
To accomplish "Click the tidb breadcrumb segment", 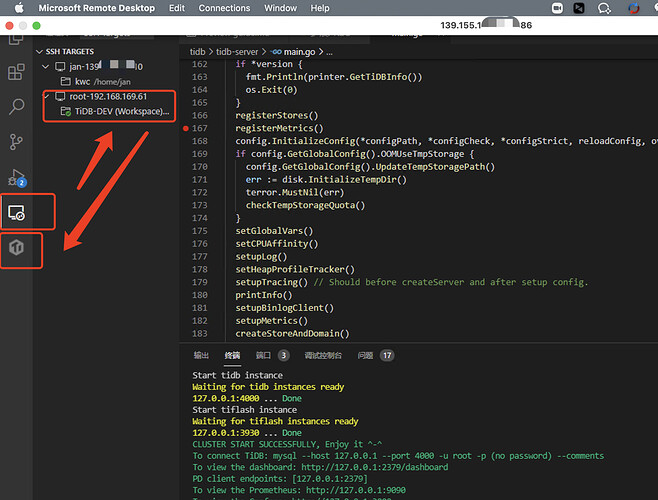I will pos(197,52).
